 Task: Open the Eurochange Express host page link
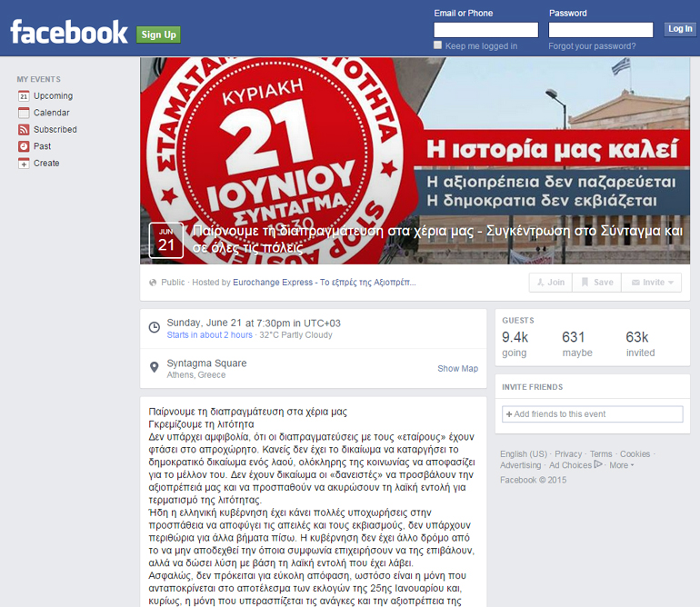[325, 283]
